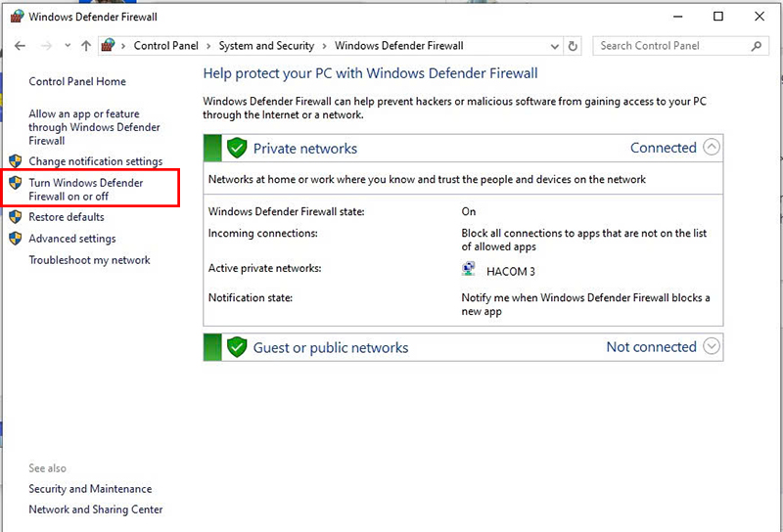The width and height of the screenshot is (783, 532).
Task: Select Windows Defender Firewall breadcrumb
Action: pos(399,46)
